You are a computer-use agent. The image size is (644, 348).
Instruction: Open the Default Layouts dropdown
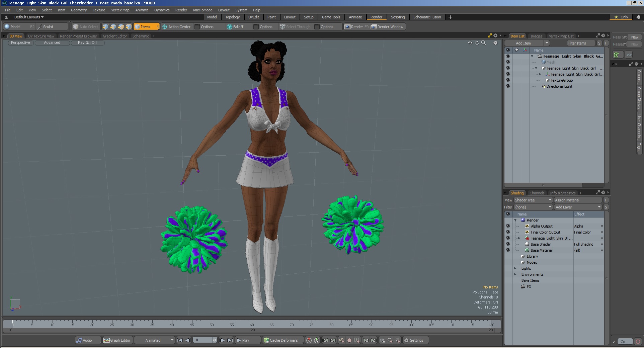tap(29, 17)
